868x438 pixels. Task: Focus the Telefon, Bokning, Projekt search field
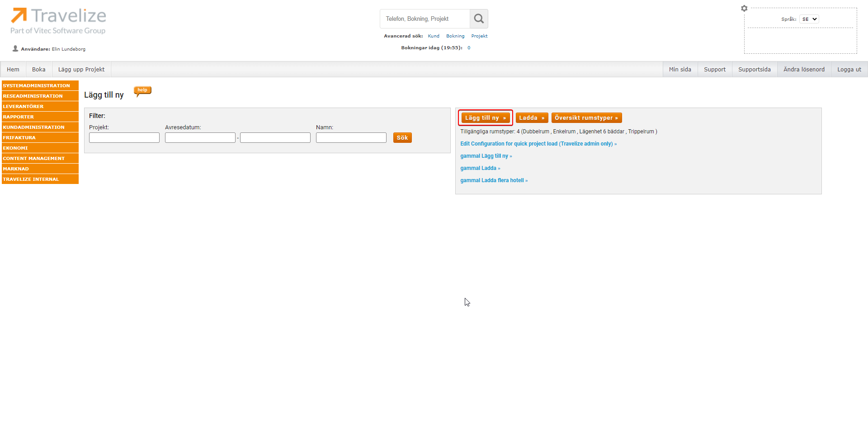[x=425, y=19]
